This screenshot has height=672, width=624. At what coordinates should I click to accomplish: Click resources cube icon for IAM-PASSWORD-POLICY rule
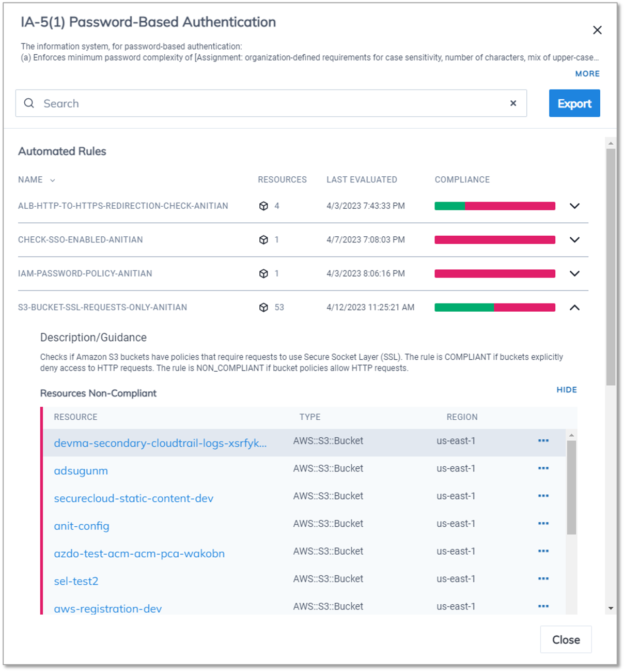pyautogui.click(x=263, y=273)
